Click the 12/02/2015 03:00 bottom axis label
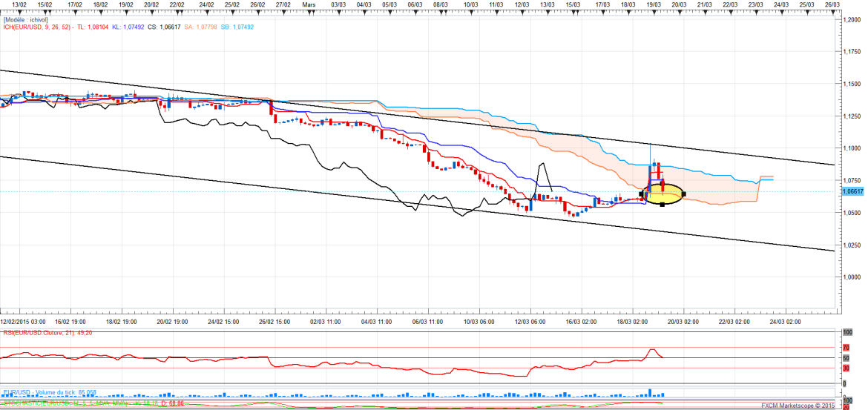Screen dimensions: 868x410 click(x=23, y=321)
